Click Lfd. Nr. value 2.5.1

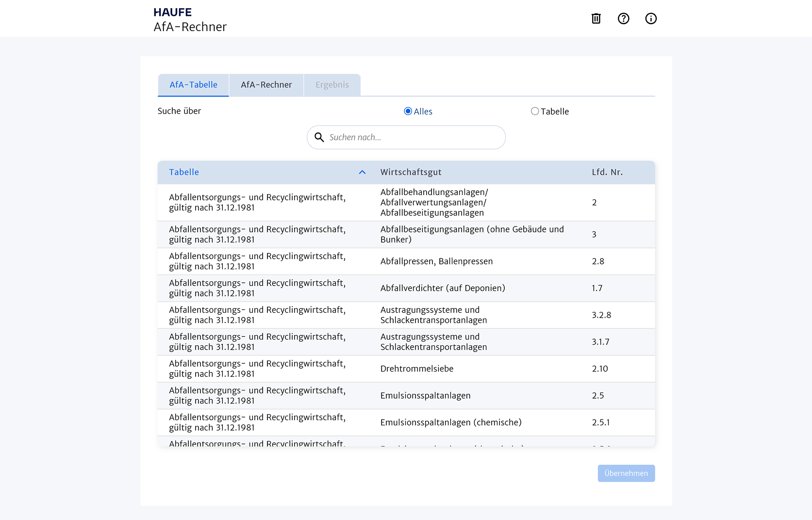[601, 422]
